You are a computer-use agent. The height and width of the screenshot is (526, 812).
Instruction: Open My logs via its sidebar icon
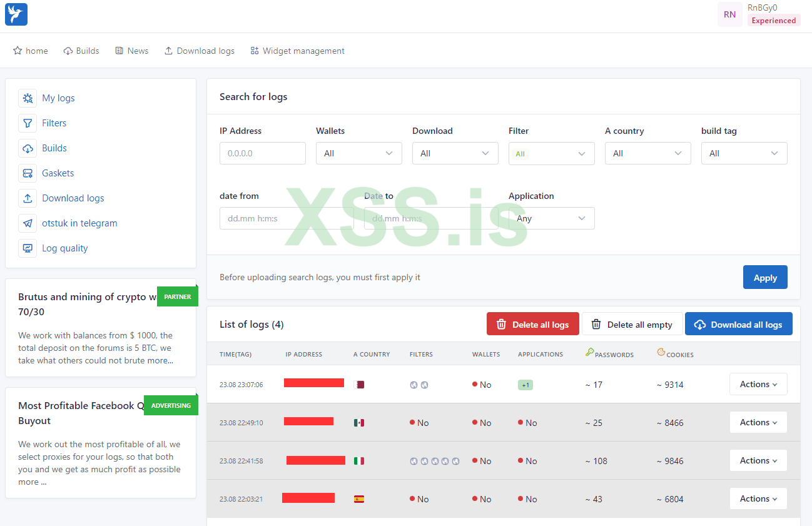point(28,98)
